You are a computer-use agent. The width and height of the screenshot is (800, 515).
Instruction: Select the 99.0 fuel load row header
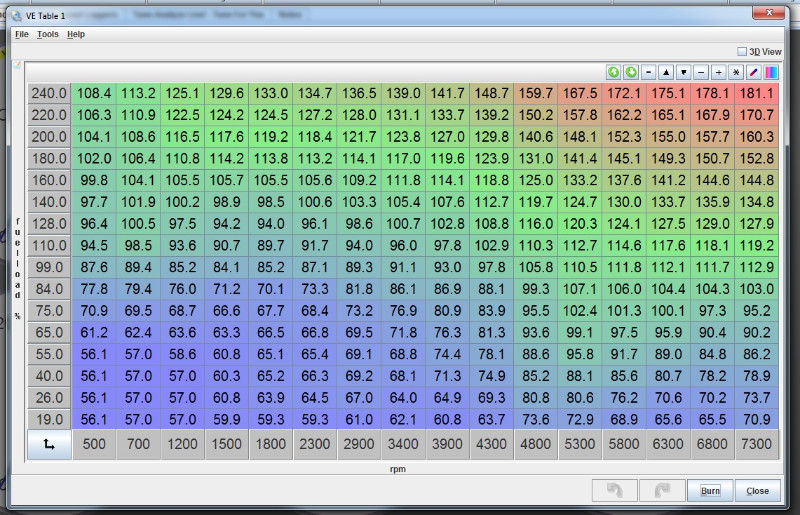[x=49, y=267]
